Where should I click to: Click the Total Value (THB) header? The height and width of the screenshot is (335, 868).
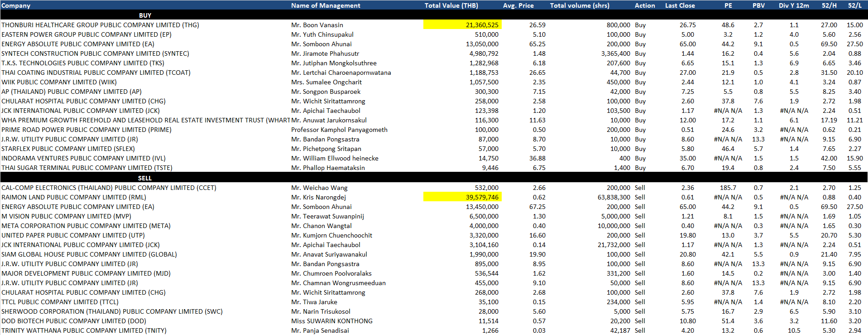coord(451,5)
